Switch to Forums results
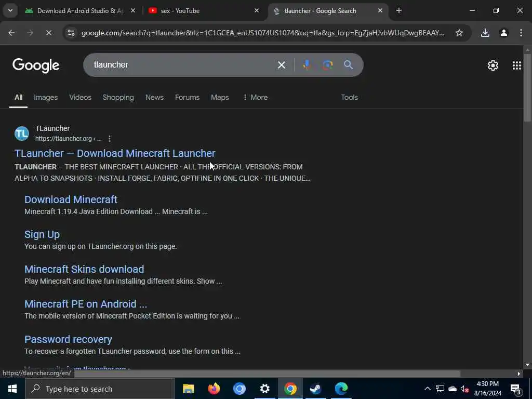 (x=187, y=97)
